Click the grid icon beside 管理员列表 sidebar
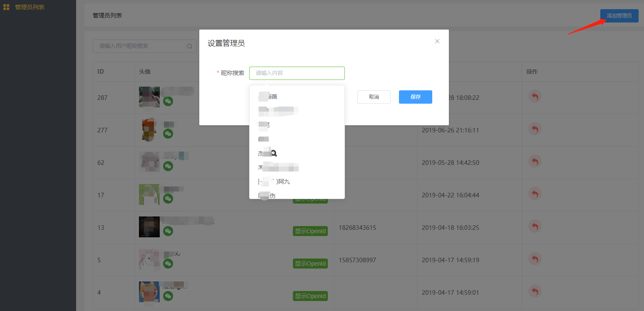The height and width of the screenshot is (311, 644). (6, 7)
